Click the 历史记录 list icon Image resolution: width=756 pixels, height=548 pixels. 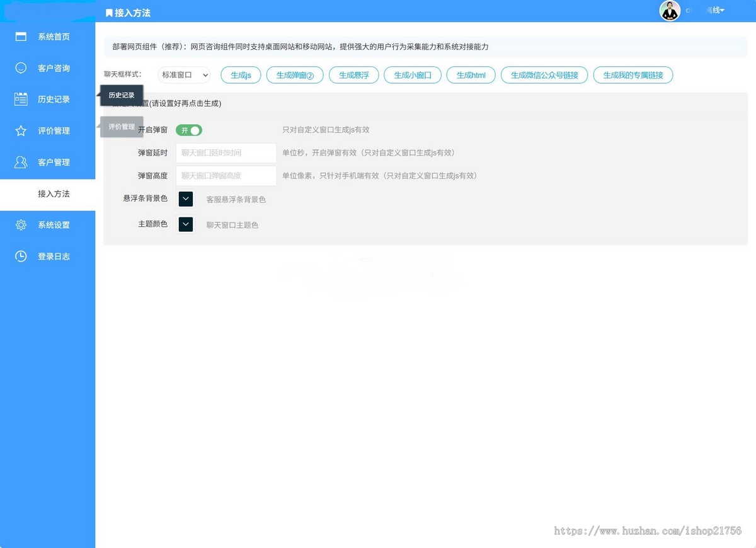[x=21, y=99]
